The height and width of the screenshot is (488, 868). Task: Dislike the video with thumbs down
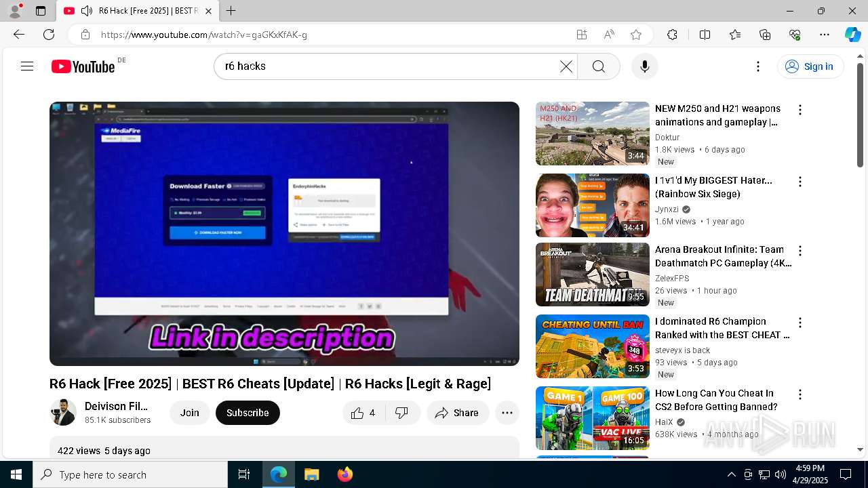[x=402, y=413]
